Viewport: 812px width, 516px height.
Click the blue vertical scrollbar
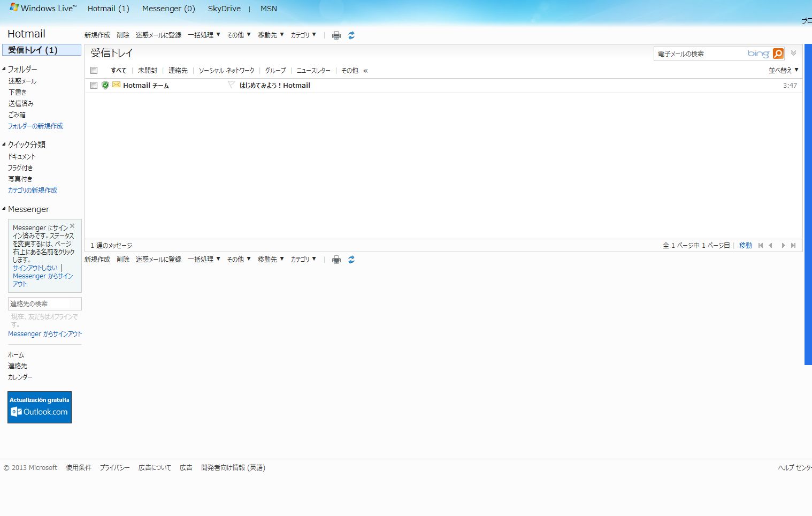click(808, 204)
